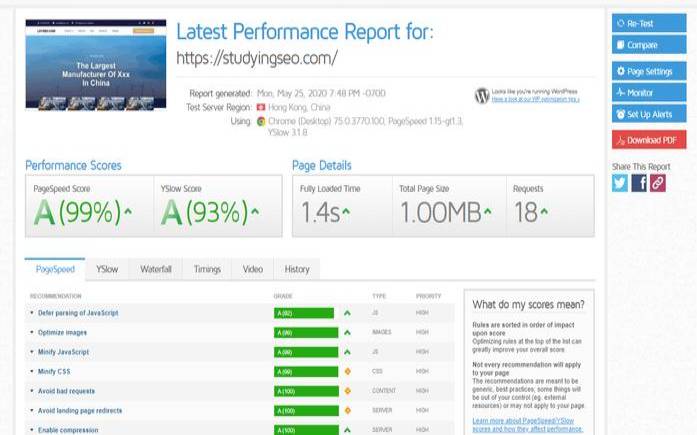The image size is (697, 435).
Task: Open Page Settings
Action: pos(649,72)
